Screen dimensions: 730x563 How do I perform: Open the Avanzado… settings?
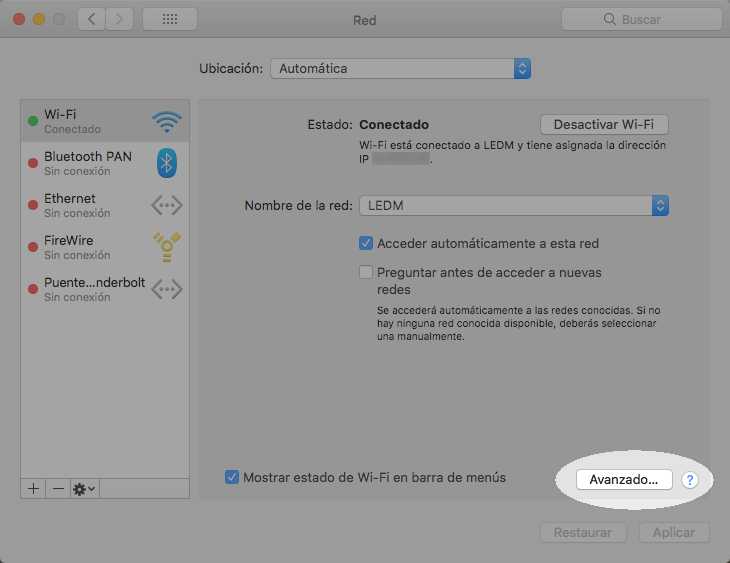pyautogui.click(x=624, y=480)
